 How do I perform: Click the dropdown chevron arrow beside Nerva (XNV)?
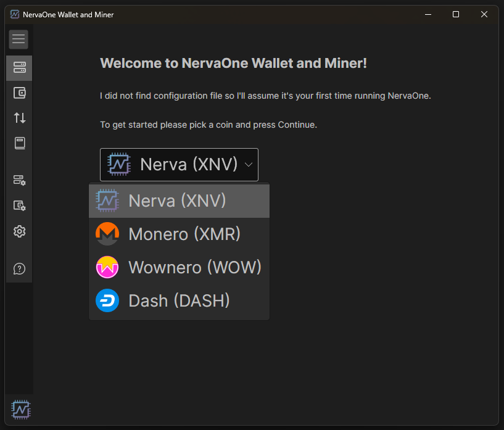click(x=249, y=165)
